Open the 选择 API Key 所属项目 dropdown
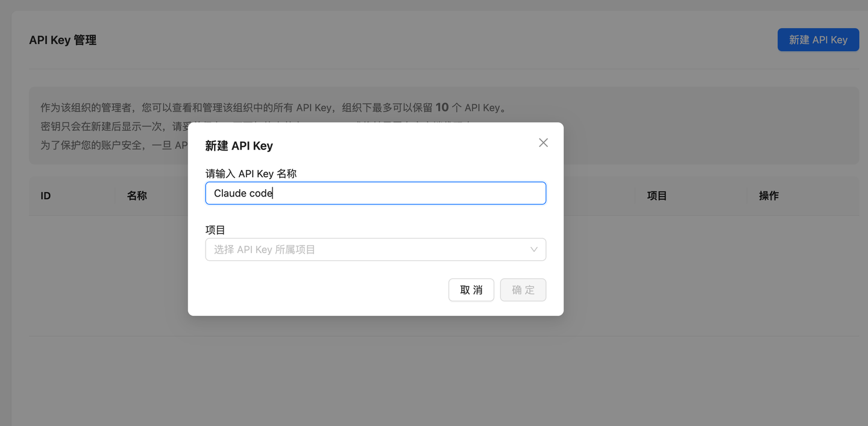 [x=376, y=249]
